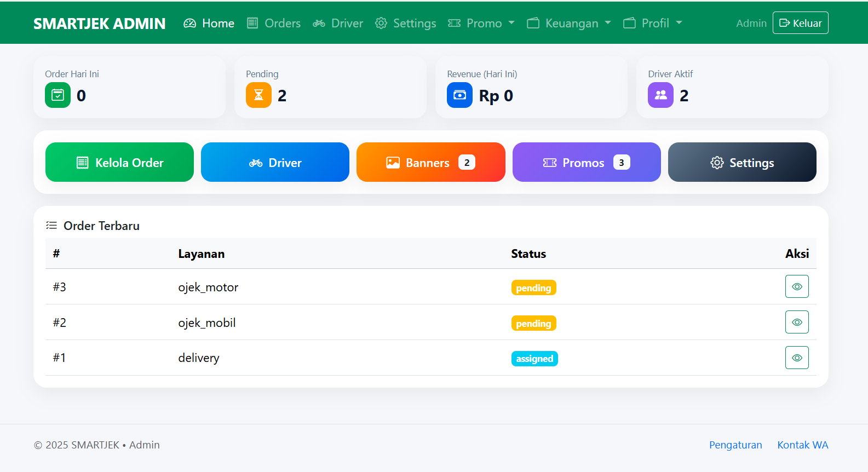Click the assigned status badge on order #1

pyautogui.click(x=534, y=359)
